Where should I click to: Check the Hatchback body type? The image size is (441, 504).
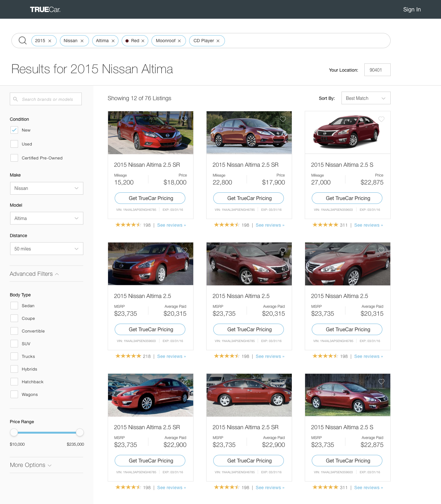14,382
